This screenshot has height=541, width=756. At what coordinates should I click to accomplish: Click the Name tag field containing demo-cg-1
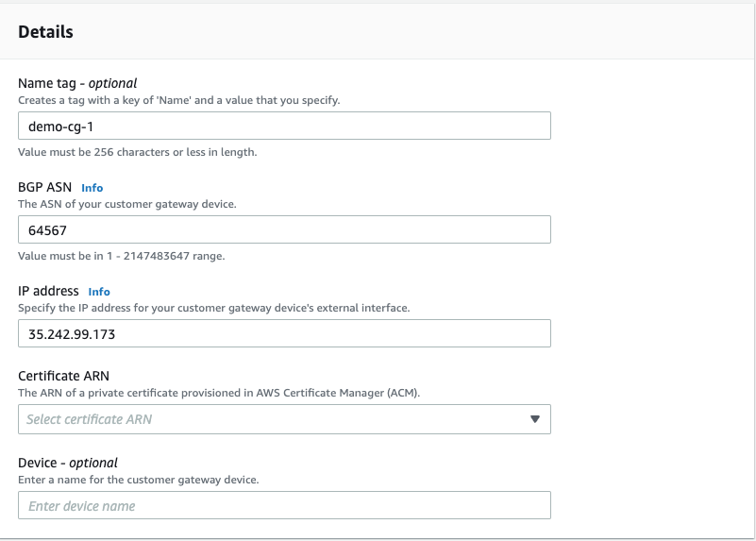(284, 126)
